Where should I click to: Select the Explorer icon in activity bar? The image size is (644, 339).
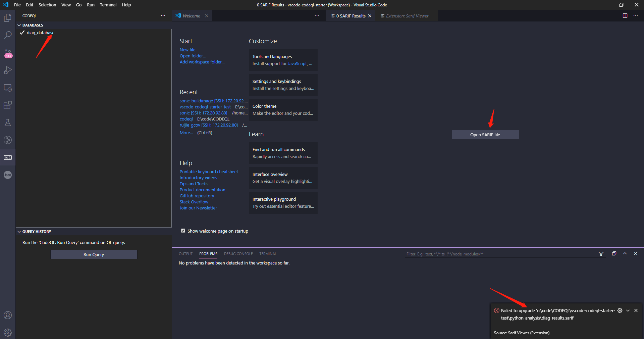click(7, 18)
